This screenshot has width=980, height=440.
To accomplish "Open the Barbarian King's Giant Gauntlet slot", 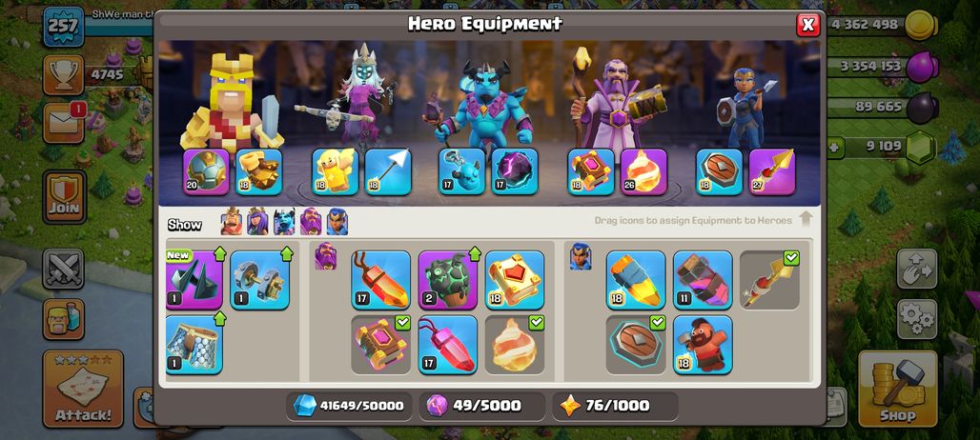I will coord(258,171).
